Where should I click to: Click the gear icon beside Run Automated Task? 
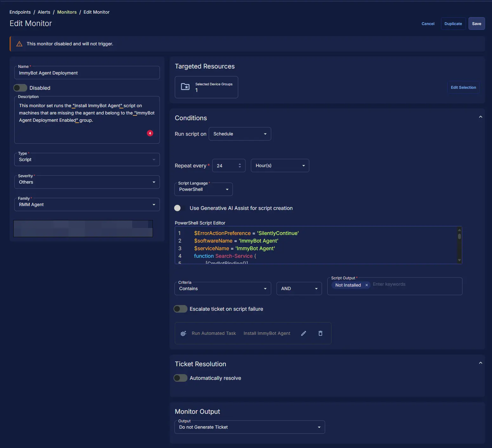point(183,334)
